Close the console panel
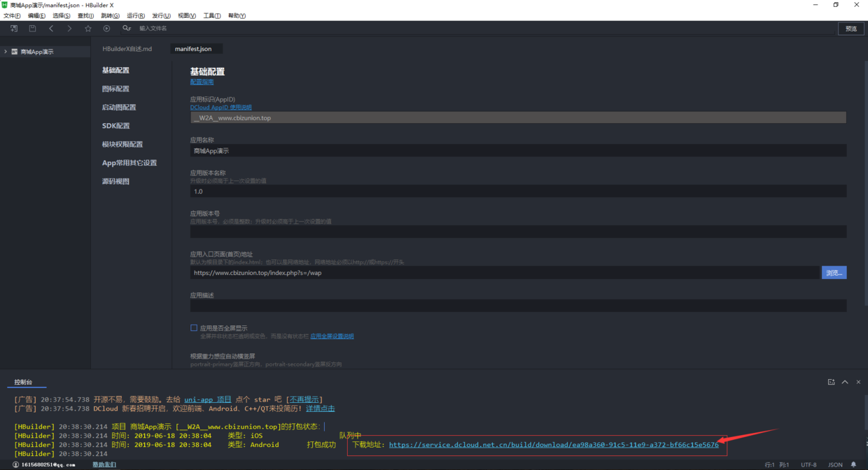Viewport: 868px width, 470px height. 858,382
